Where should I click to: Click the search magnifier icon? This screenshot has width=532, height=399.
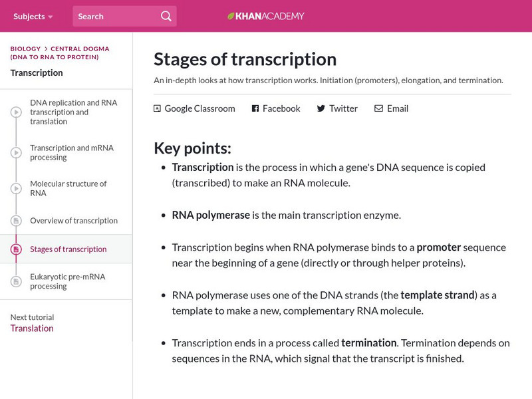pyautogui.click(x=165, y=15)
